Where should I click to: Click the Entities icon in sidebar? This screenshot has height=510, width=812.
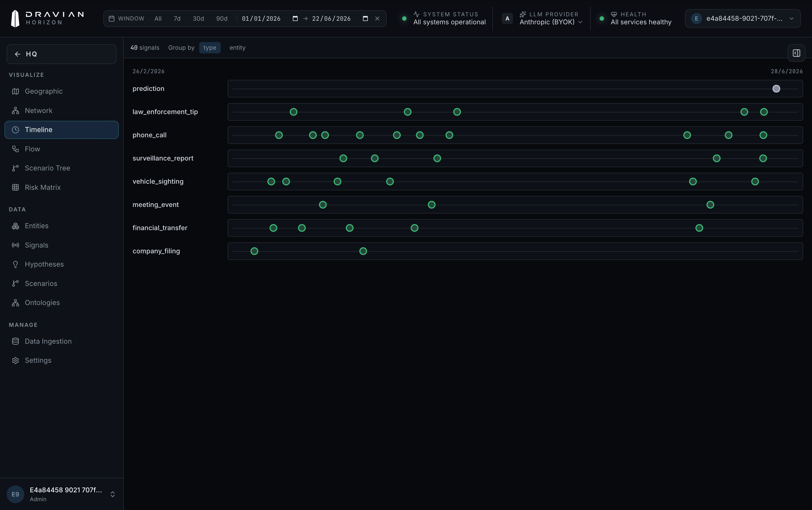[x=15, y=226]
